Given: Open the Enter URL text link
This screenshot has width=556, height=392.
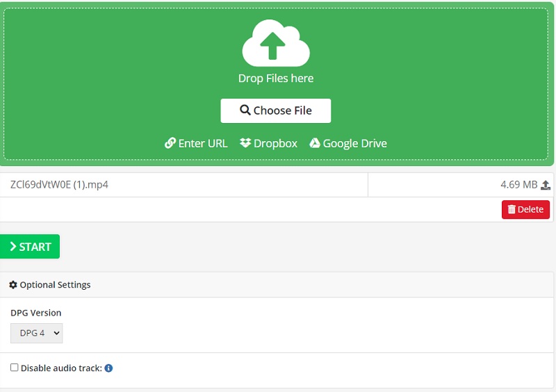Looking at the screenshot, I should coord(202,143).
